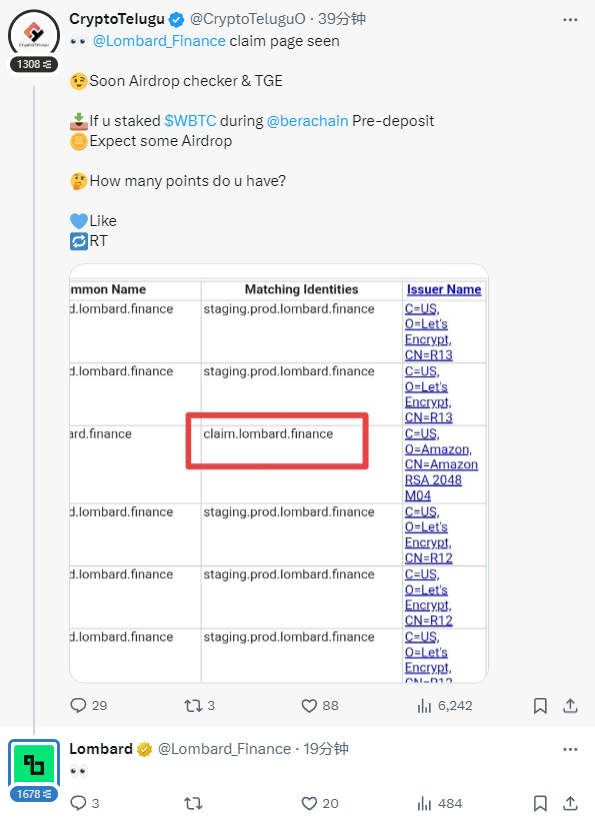Share CryptoTelugu's tweet
The image size is (595, 825).
pos(570,705)
